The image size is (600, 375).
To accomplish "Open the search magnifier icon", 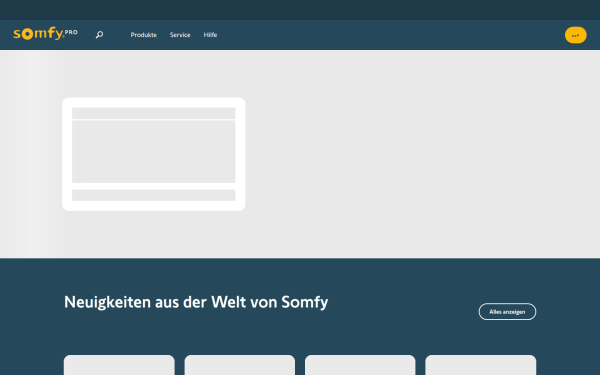I will pos(99,35).
